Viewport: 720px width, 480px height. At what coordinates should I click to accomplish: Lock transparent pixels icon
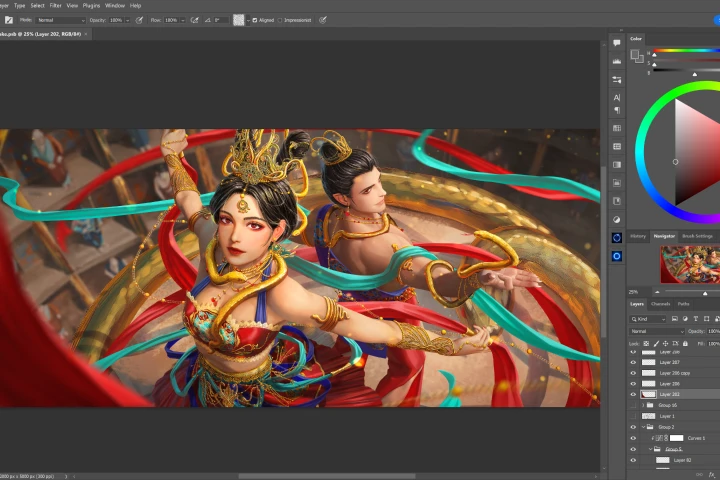point(646,344)
